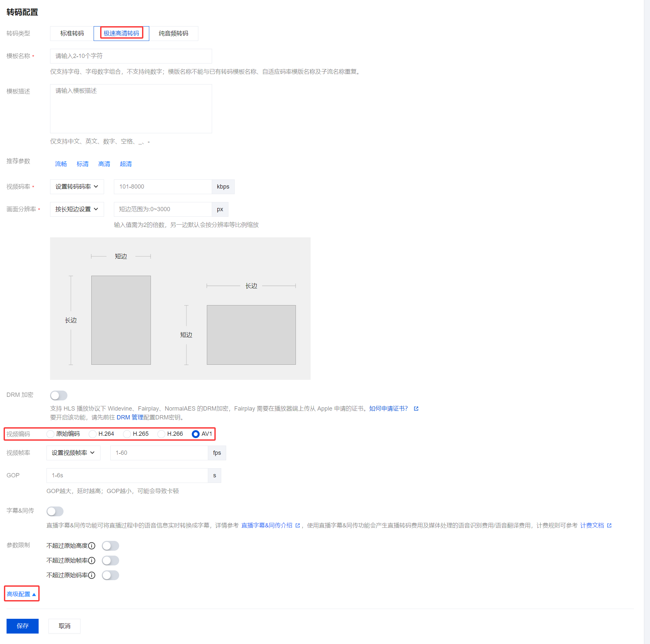The image size is (650, 644).
Task: Click info icon beside 不超过原始高度
Action: [92, 545]
